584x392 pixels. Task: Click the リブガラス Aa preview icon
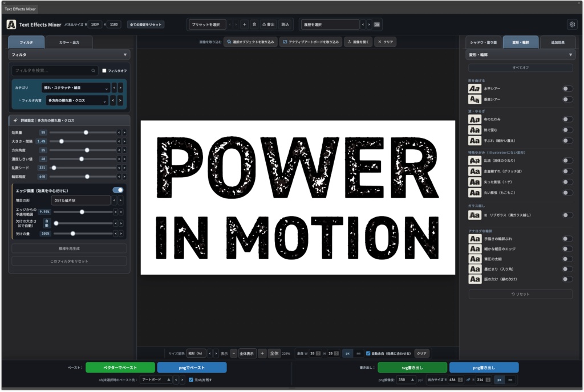[474, 215]
